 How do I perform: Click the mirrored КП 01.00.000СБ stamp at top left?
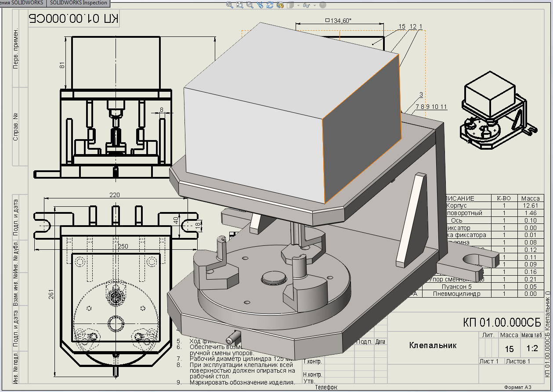[x=73, y=18]
